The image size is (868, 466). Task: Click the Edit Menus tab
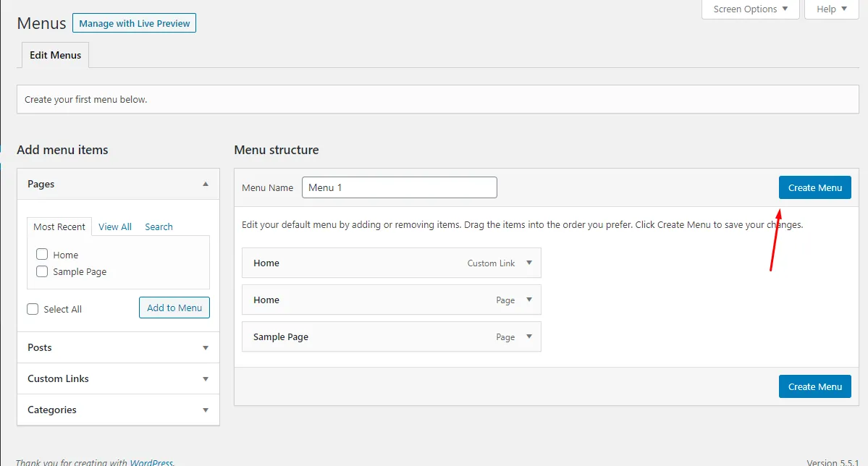(x=56, y=56)
